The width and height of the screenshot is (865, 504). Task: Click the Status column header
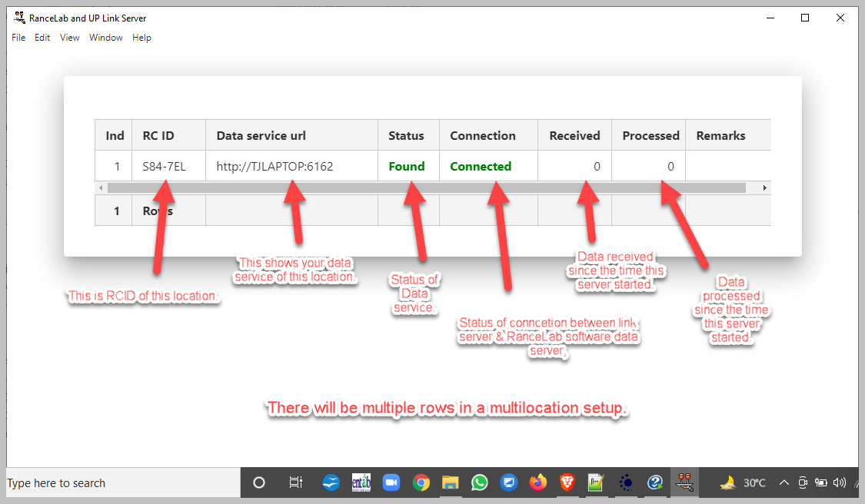[409, 135]
